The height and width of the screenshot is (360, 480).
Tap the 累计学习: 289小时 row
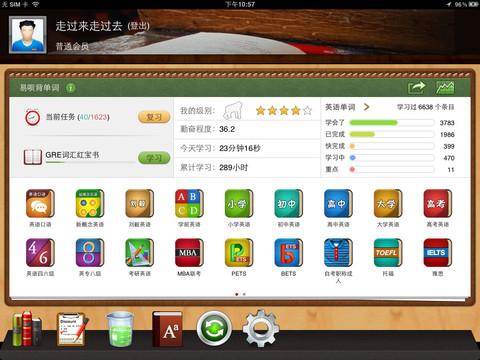coord(247,168)
